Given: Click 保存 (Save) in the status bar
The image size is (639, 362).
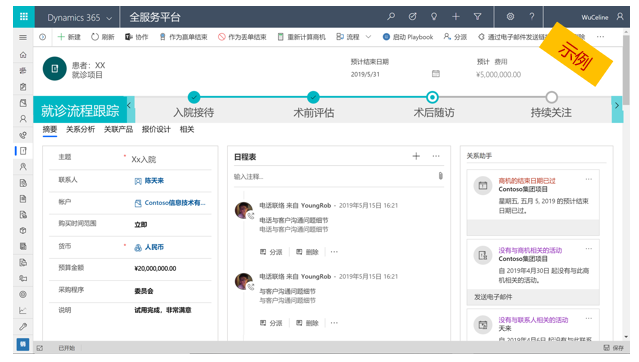Looking at the screenshot, I should coord(614,348).
